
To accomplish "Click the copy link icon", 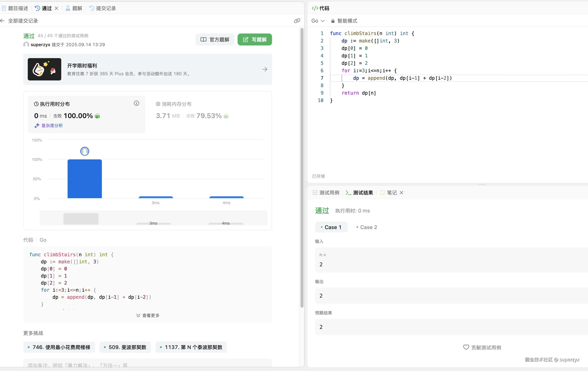I will [x=297, y=21].
